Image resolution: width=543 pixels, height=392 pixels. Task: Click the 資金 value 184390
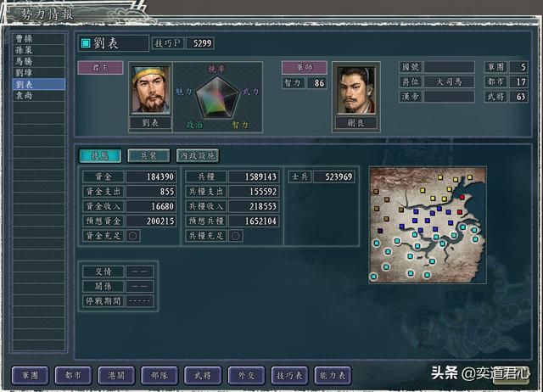[x=151, y=177]
